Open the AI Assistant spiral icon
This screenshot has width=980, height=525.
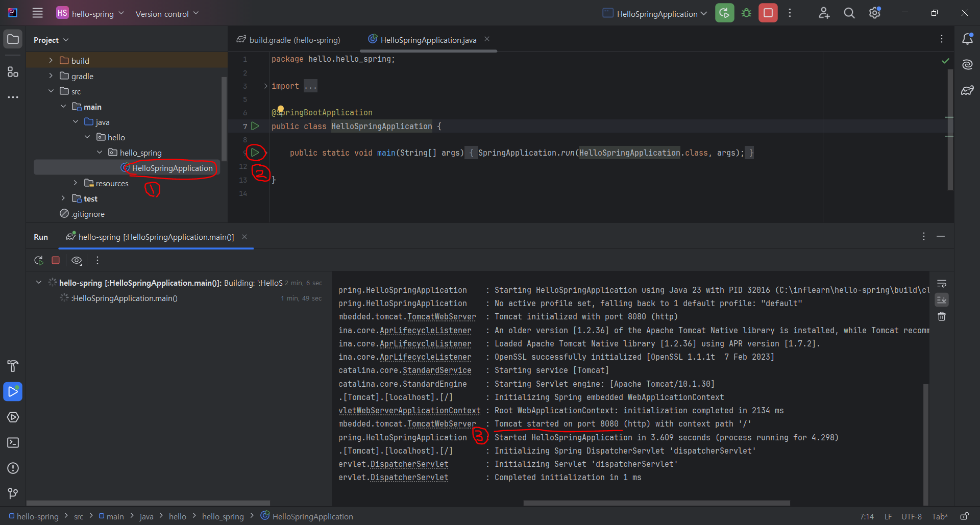click(967, 64)
